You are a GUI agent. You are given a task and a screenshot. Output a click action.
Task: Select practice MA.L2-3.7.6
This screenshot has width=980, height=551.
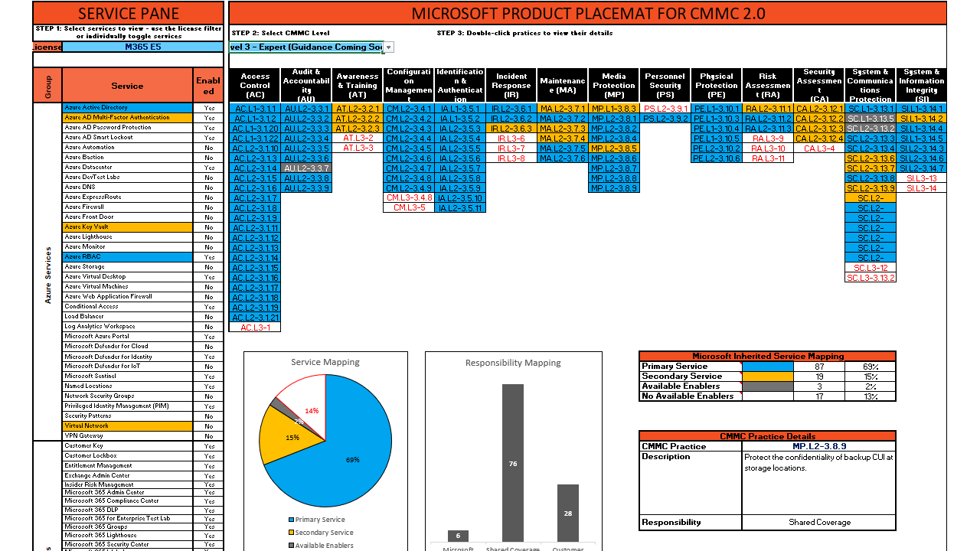coord(563,158)
